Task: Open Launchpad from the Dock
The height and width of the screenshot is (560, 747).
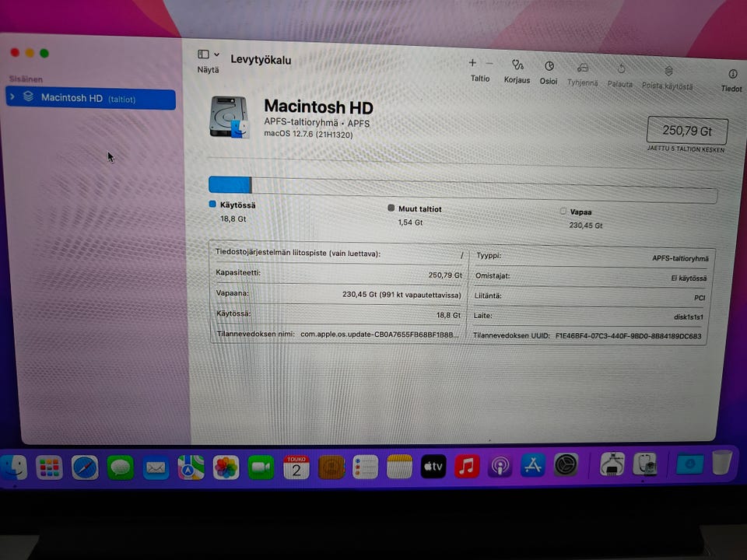Action: coord(50,467)
